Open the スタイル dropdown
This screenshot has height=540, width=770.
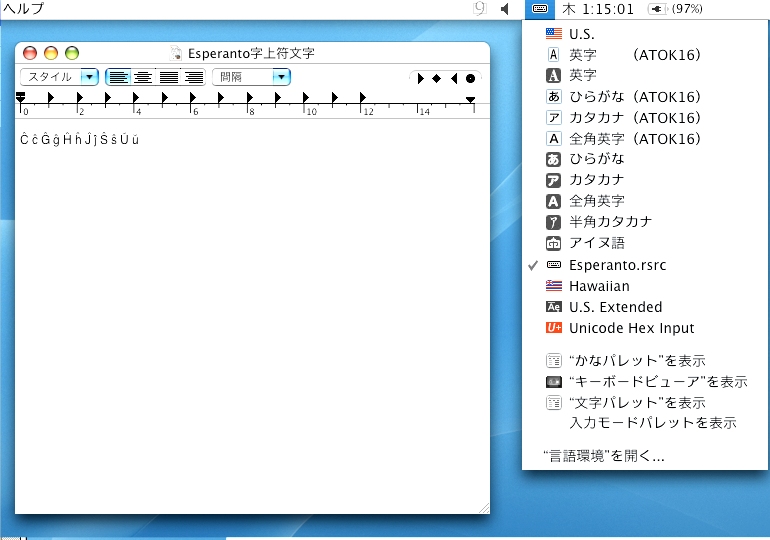click(59, 77)
